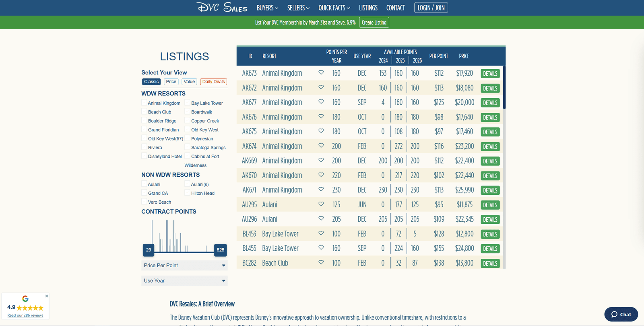This screenshot has width=644, height=326.
Task: Check the Polynesian resort filter
Action: point(187,138)
